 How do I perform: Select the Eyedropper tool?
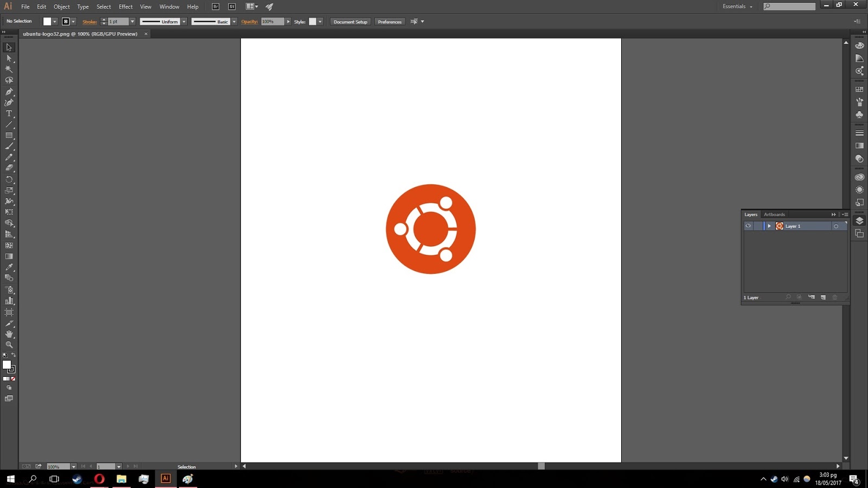(9, 267)
